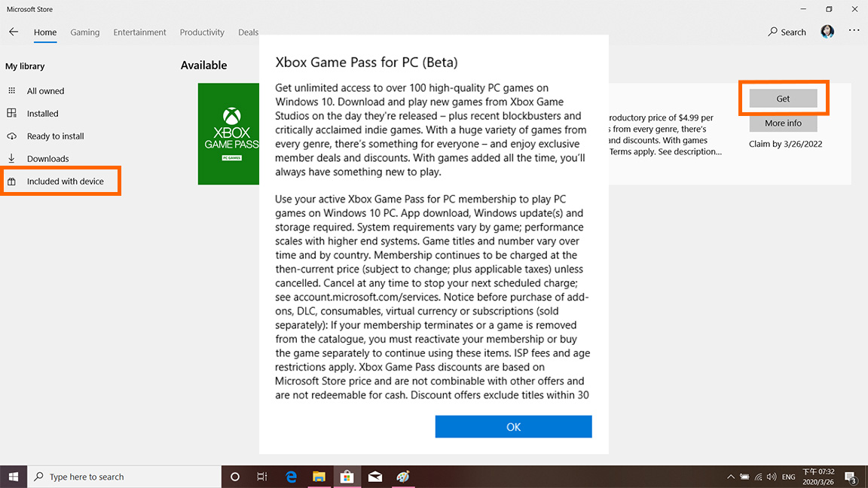
Task: Click the Ready to install cloud icon
Action: click(11, 136)
